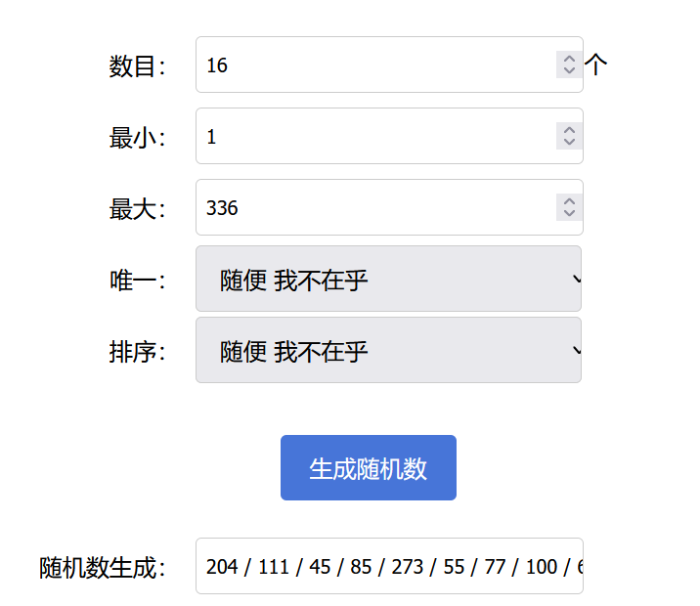This screenshot has width=700, height=606.
Task: Click the decrement arrow of 数目 field
Action: coord(569,70)
